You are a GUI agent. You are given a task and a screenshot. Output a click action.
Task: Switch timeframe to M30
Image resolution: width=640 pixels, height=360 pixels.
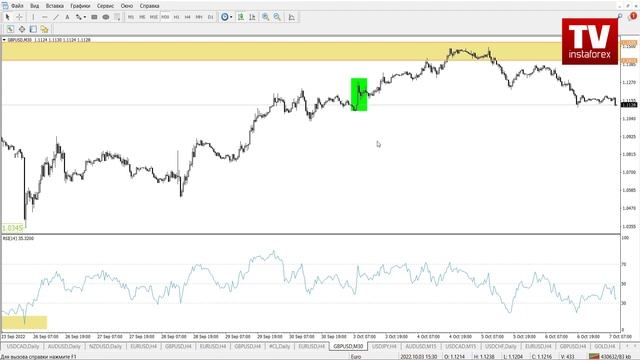pyautogui.click(x=165, y=17)
